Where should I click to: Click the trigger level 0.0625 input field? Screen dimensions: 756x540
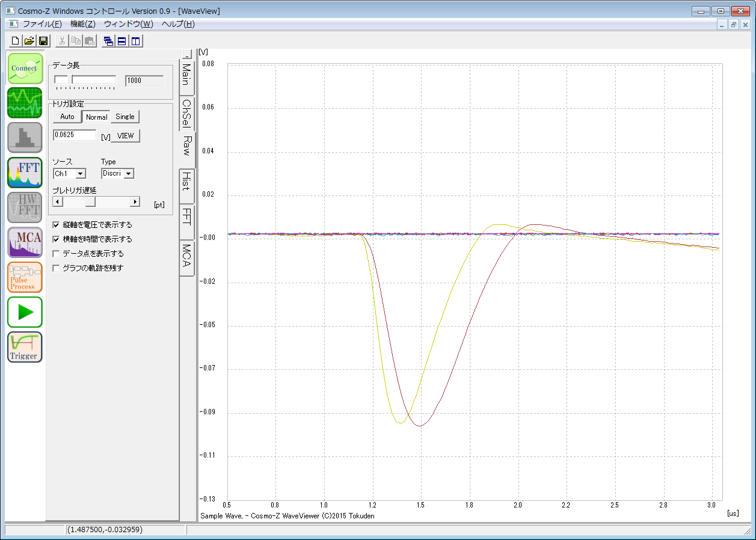coord(74,135)
